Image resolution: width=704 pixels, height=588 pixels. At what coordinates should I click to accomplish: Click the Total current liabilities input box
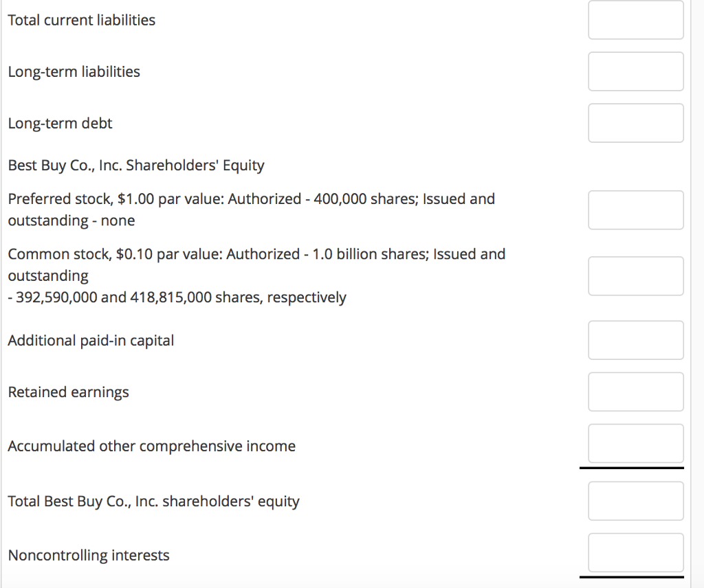[635, 20]
